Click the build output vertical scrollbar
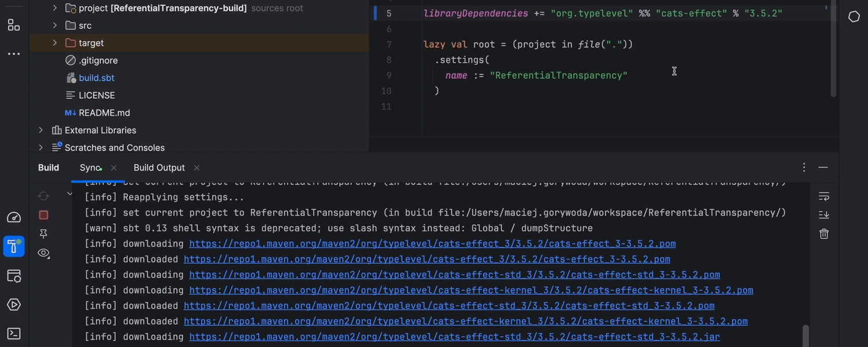Screen dimensions: 868x347 (x=806, y=335)
